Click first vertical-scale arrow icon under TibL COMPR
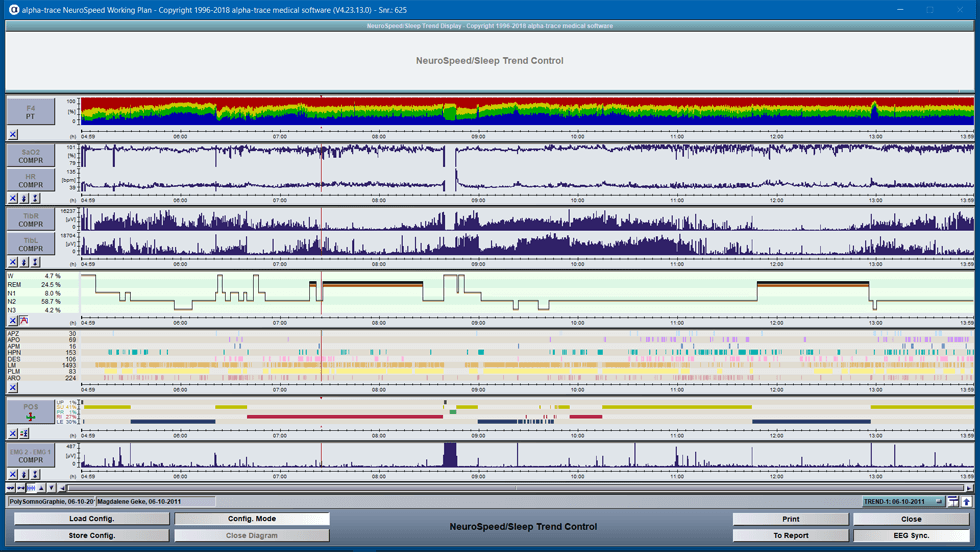 click(24, 263)
